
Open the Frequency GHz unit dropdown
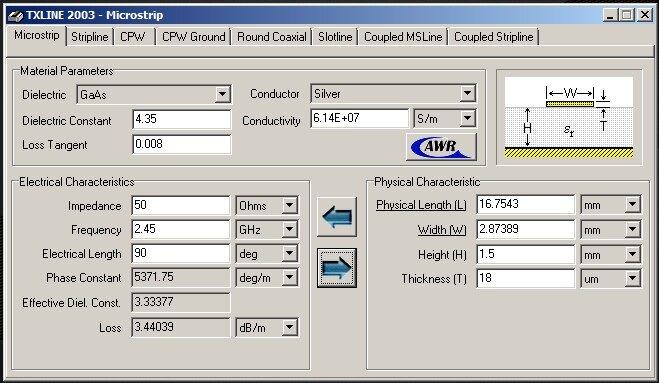[x=289, y=230]
